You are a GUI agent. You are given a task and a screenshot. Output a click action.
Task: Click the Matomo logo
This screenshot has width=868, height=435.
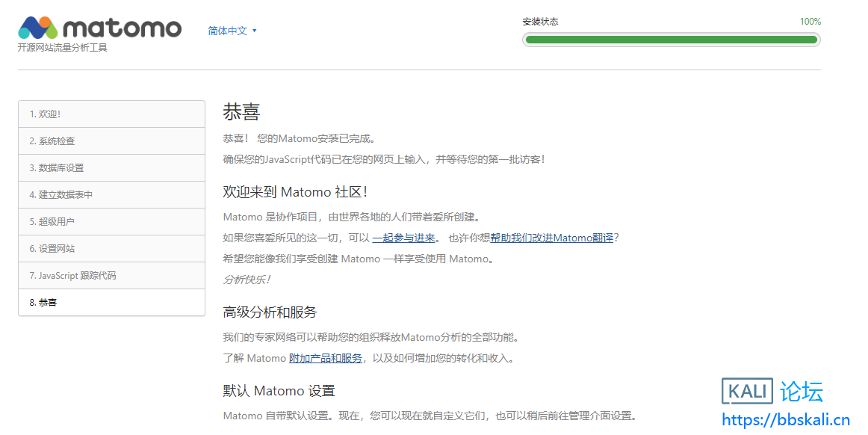coord(99,28)
